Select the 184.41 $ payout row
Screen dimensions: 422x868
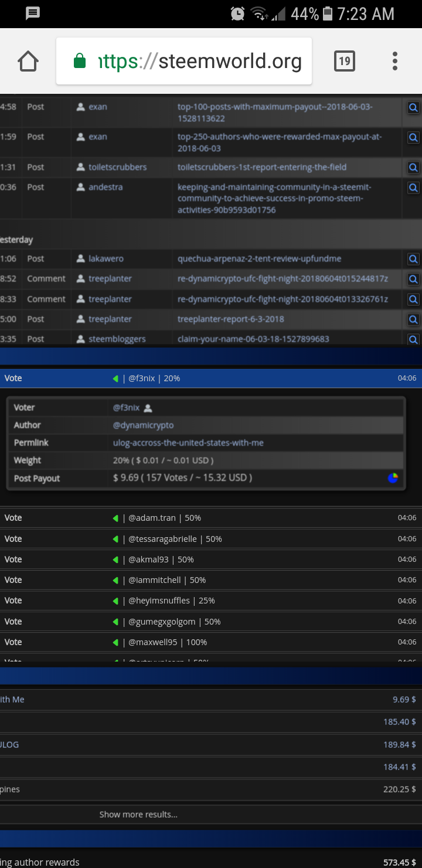click(211, 767)
